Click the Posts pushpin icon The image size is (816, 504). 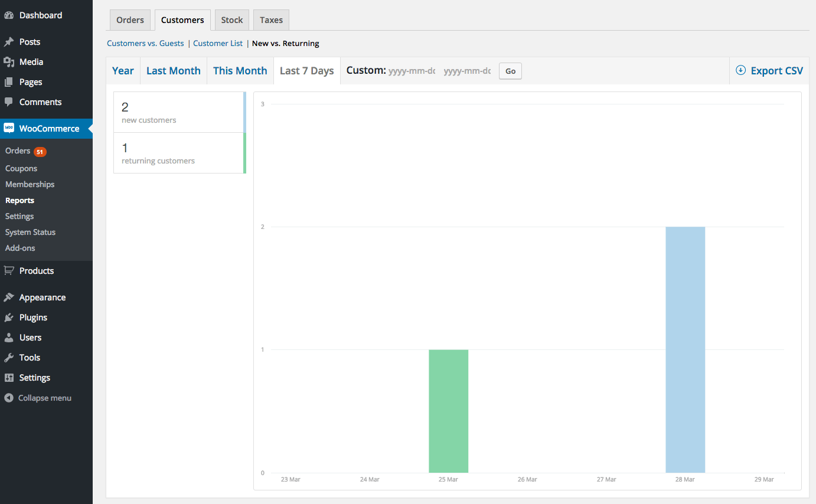tap(9, 42)
